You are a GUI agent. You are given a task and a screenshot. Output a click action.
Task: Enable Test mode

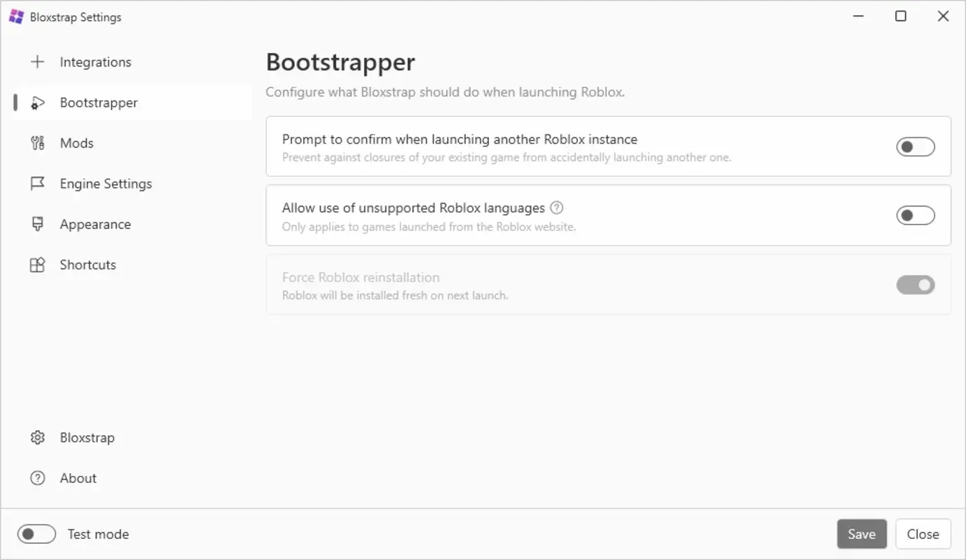36,533
